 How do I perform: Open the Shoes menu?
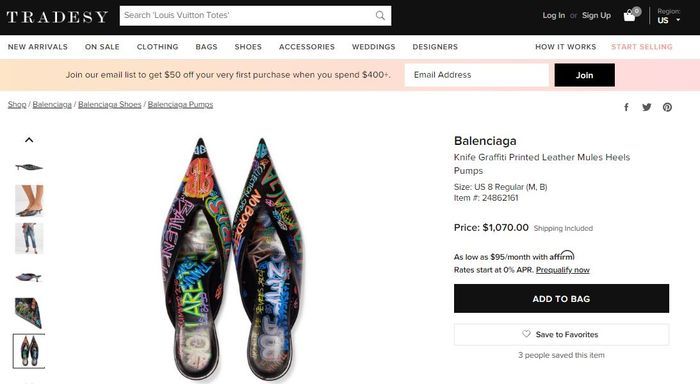[x=248, y=47]
